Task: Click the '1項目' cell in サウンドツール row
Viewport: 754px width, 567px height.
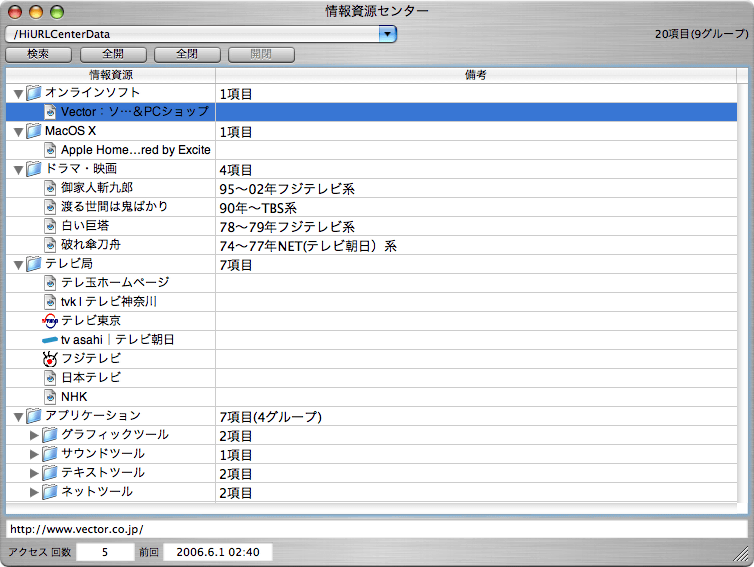Action: (x=476, y=454)
